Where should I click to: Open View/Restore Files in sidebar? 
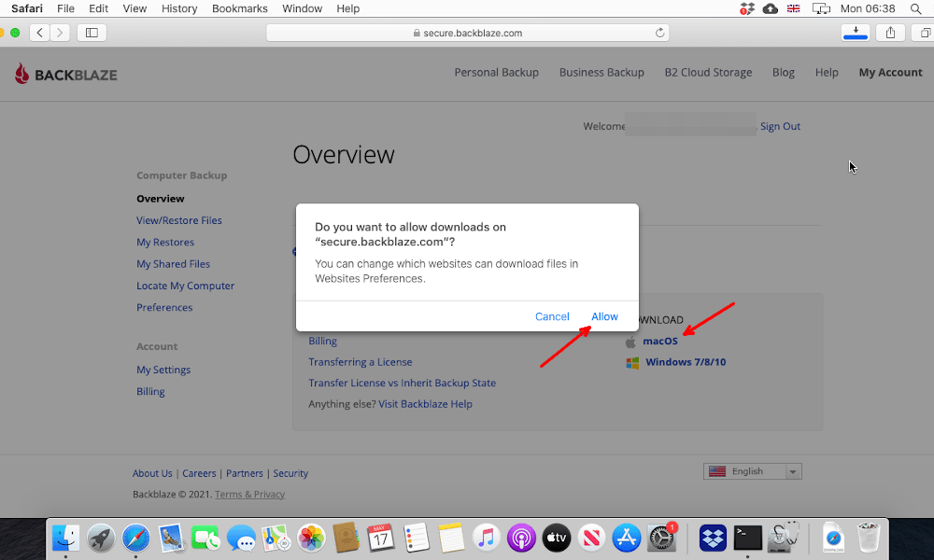[x=179, y=220]
